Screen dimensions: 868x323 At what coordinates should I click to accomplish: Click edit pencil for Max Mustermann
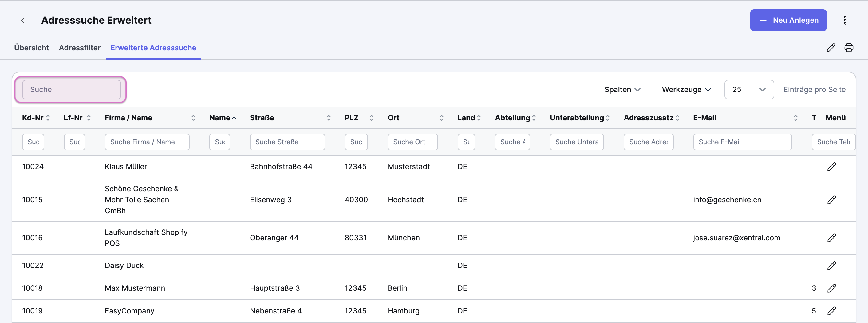point(831,288)
